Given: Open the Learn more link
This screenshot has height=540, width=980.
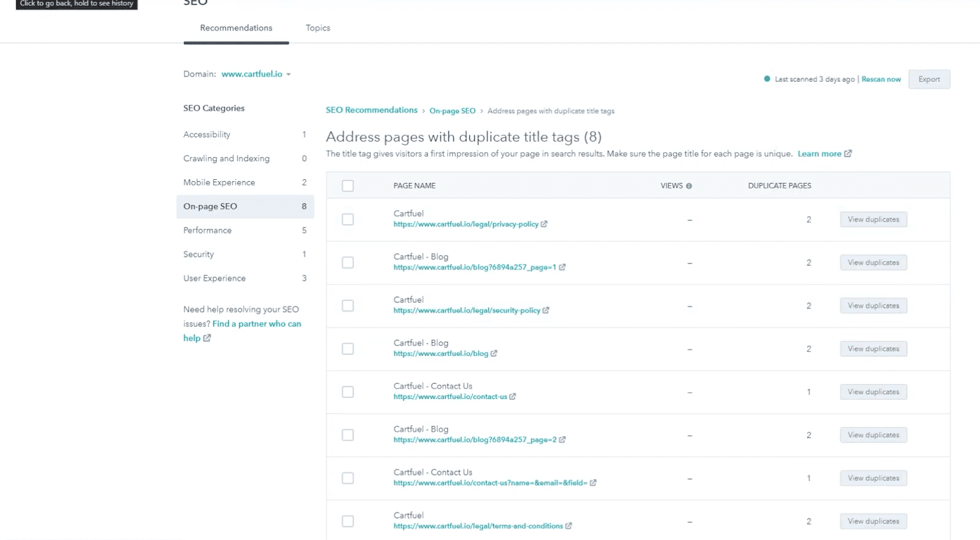Looking at the screenshot, I should pos(819,153).
